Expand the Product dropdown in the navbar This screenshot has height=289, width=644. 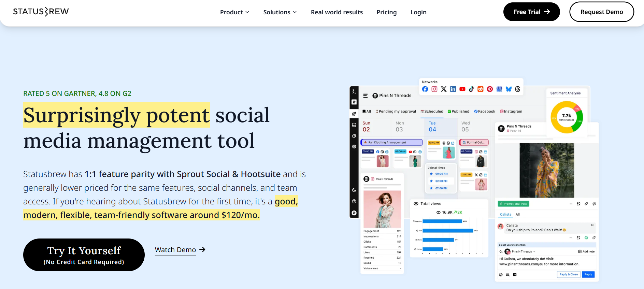click(235, 12)
